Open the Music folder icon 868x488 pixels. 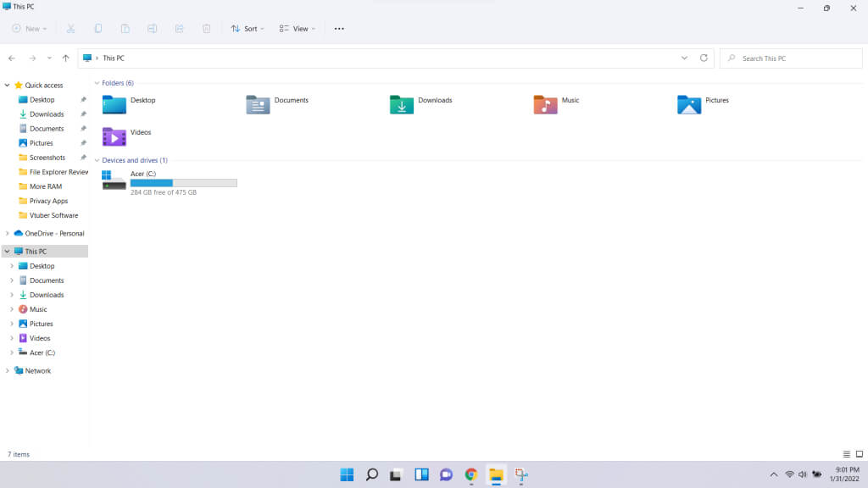tap(545, 104)
